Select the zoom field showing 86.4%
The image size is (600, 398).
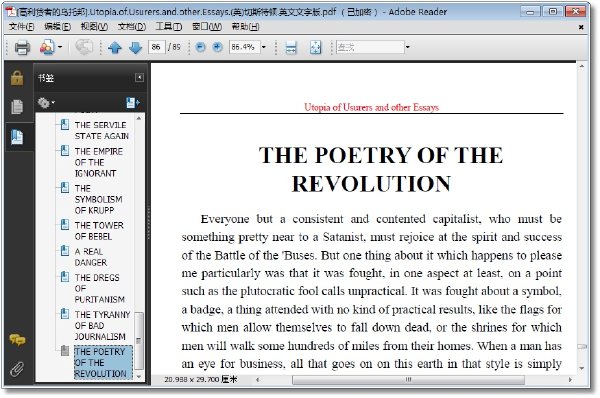tap(244, 47)
